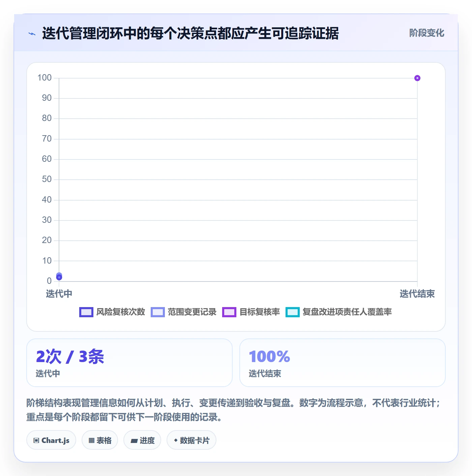Image resolution: width=472 pixels, height=476 pixels.
Task: Click the 目标复核率 legend label
Action: [x=260, y=312]
